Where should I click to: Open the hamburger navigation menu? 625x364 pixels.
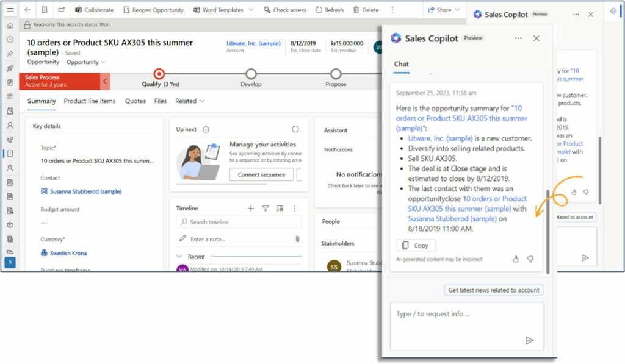(x=10, y=10)
